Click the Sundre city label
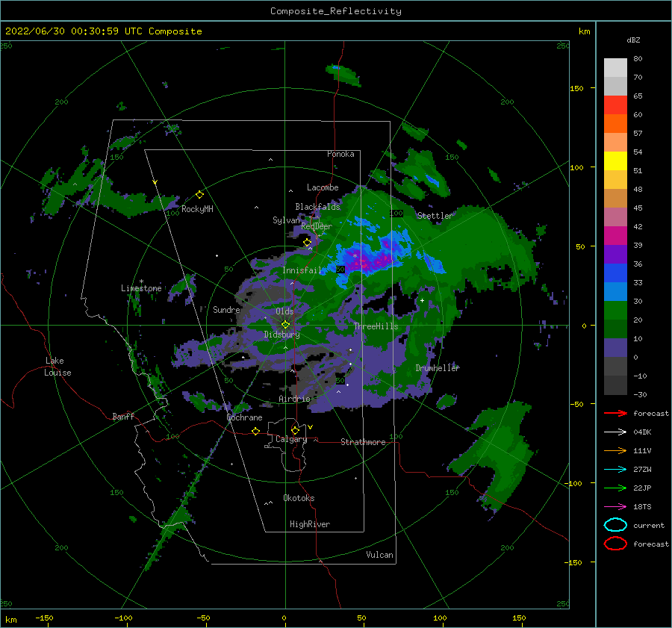Image resolution: width=672 pixels, height=628 pixels. click(226, 309)
